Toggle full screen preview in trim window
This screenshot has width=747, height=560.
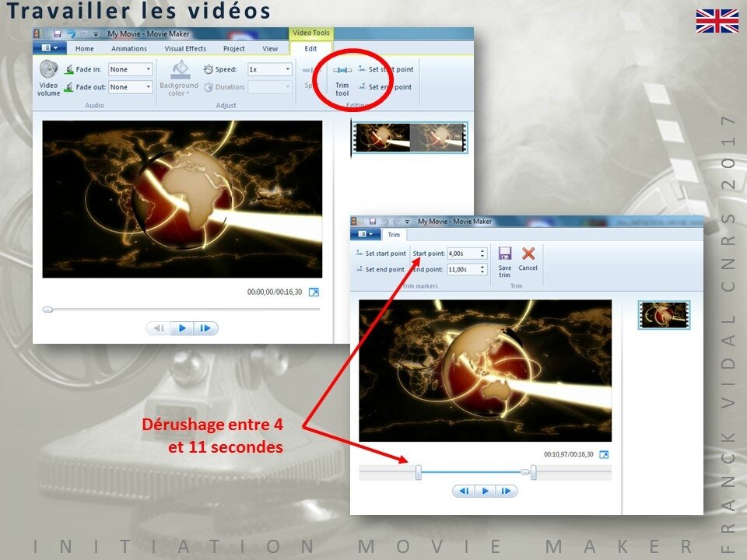point(604,455)
